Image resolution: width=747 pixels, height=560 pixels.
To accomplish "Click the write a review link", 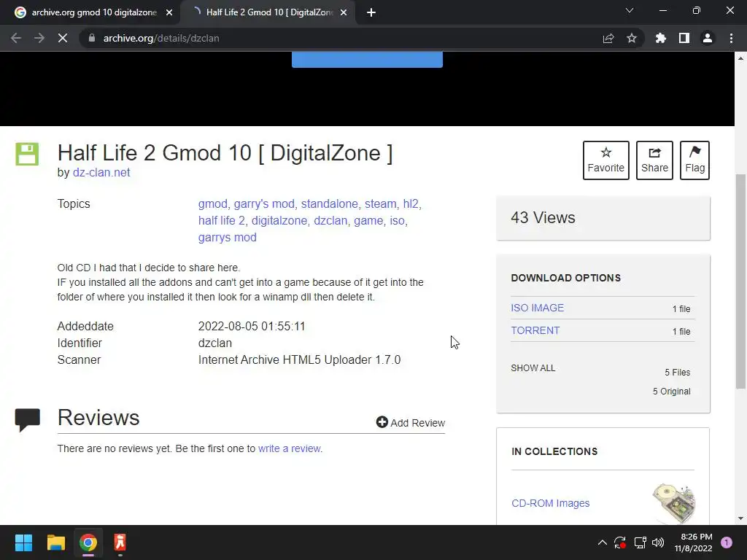I will pos(290,448).
